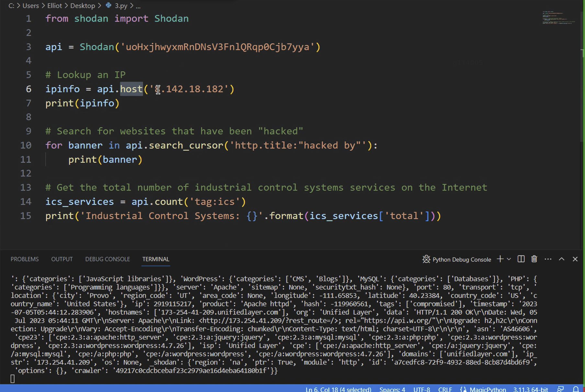585x392 pixels.
Task: Click the curly braces language icon
Action: 463,389
